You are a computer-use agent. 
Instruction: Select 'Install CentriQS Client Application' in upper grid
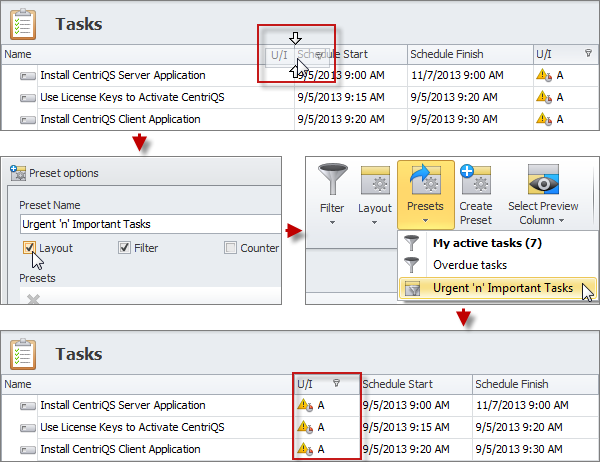tap(120, 119)
